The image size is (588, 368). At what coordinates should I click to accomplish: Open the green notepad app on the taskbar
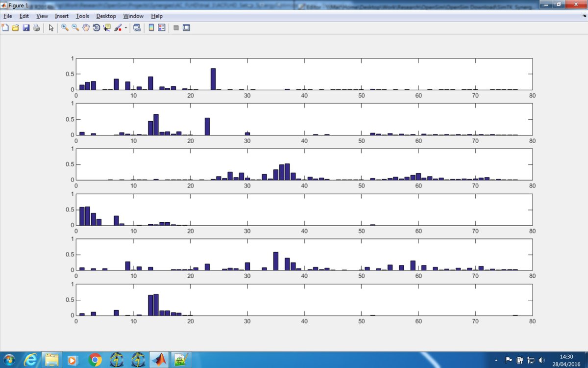180,360
